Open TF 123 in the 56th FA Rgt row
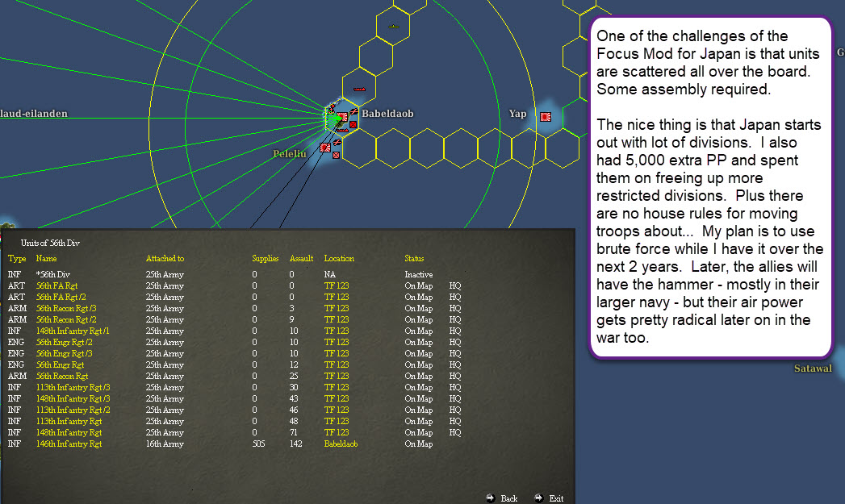Viewport: 845px width, 504px height. pos(337,286)
